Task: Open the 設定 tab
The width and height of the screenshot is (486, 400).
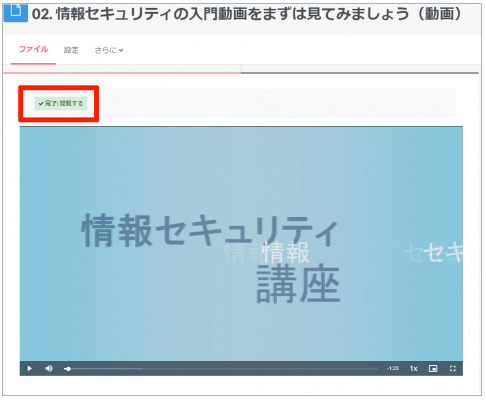Action: point(71,50)
